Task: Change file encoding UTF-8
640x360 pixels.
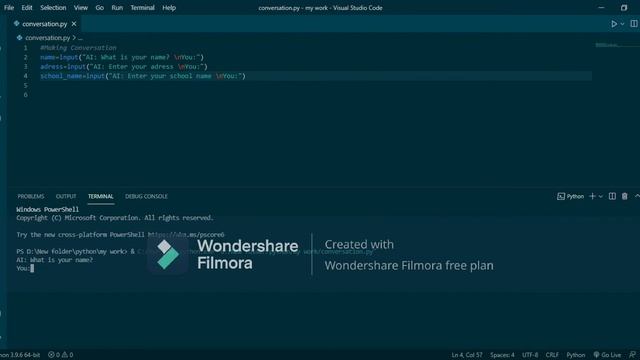Action: tap(530, 355)
